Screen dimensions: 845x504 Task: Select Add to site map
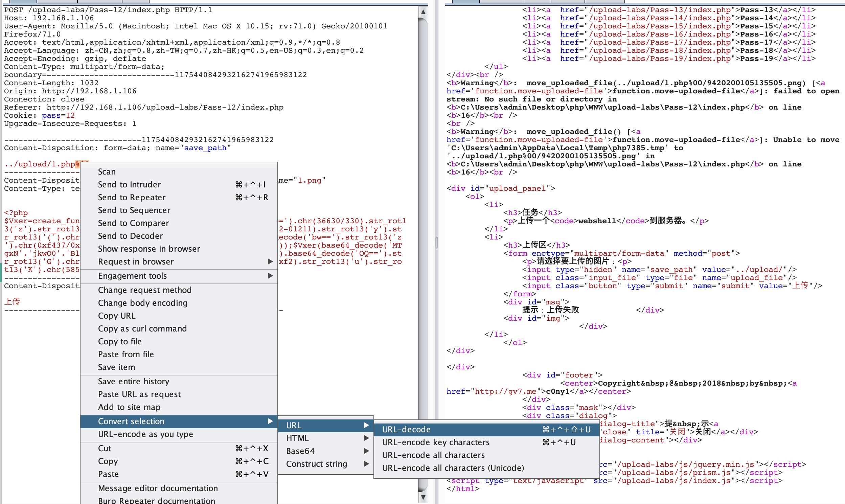[x=179, y=408]
